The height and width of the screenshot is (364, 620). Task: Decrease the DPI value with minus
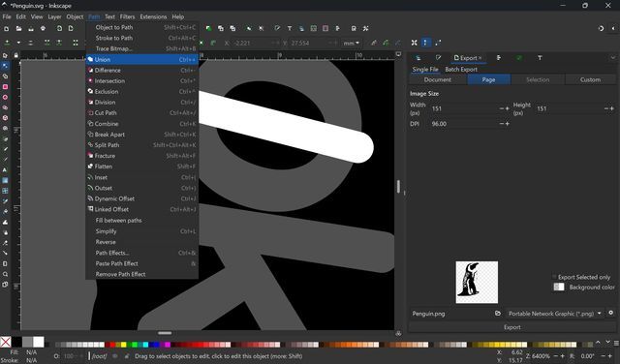[x=502, y=124]
